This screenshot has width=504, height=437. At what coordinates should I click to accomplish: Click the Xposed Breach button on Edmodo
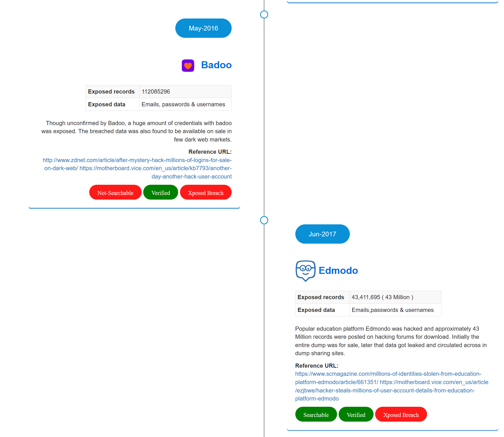(x=401, y=414)
